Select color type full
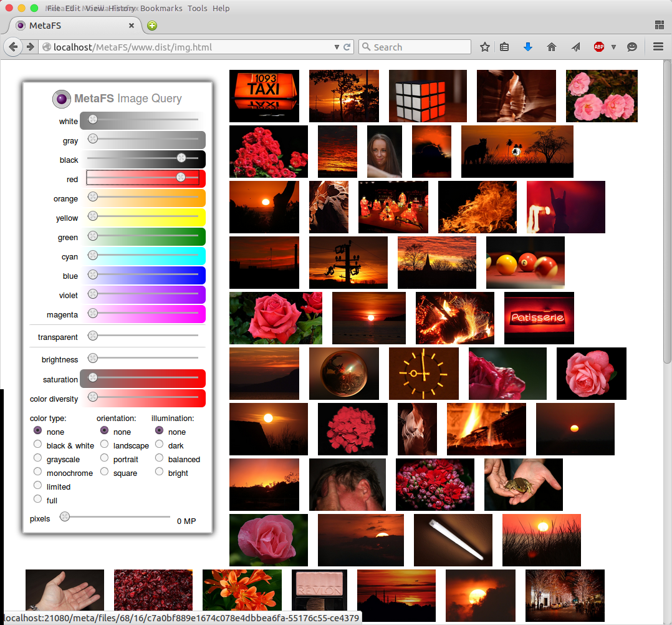 37,499
